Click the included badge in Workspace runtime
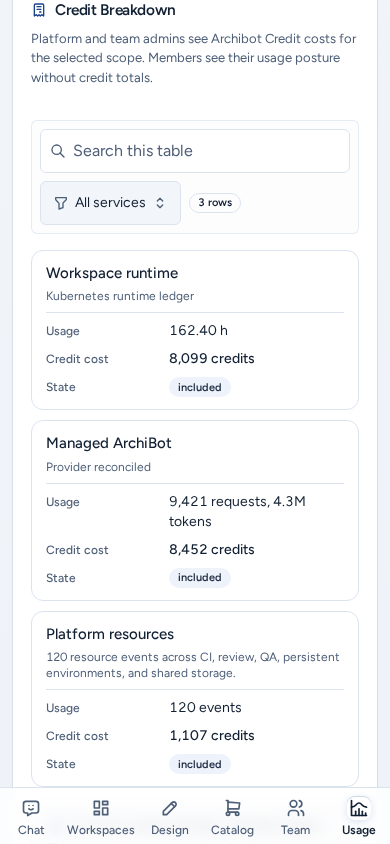Screen dimensions: 390x844 [200, 387]
